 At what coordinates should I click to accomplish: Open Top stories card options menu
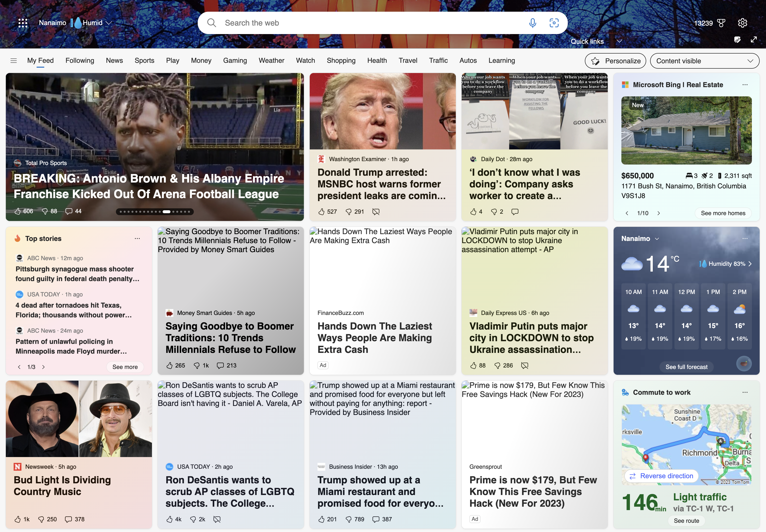[x=137, y=238]
